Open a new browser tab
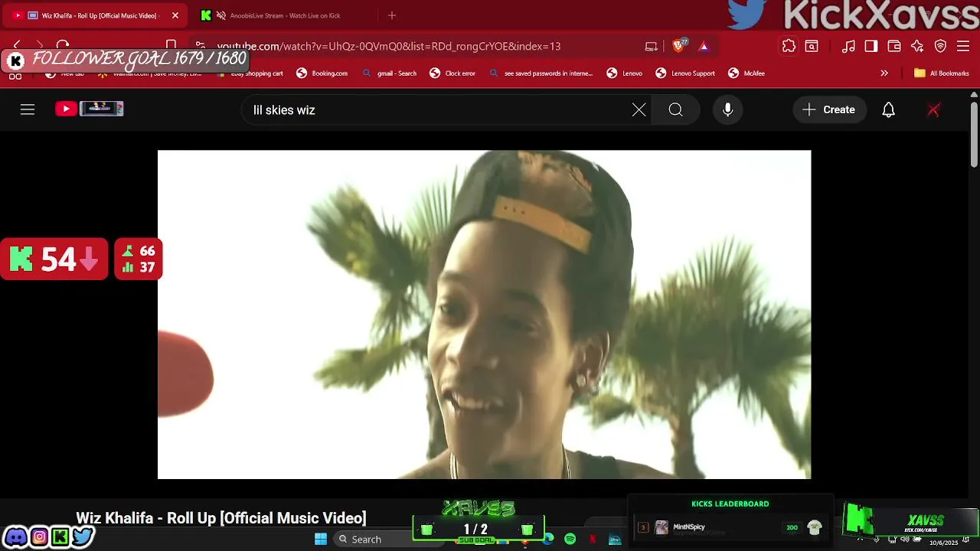This screenshot has height=551, width=980. point(392,15)
